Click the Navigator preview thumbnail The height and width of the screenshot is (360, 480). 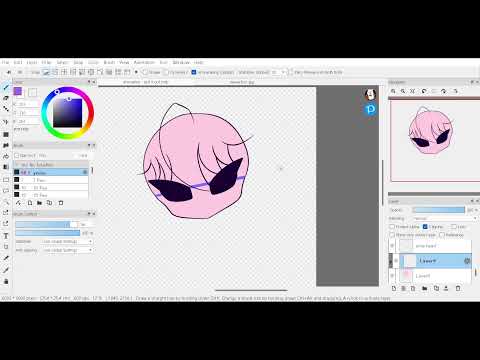point(434,140)
